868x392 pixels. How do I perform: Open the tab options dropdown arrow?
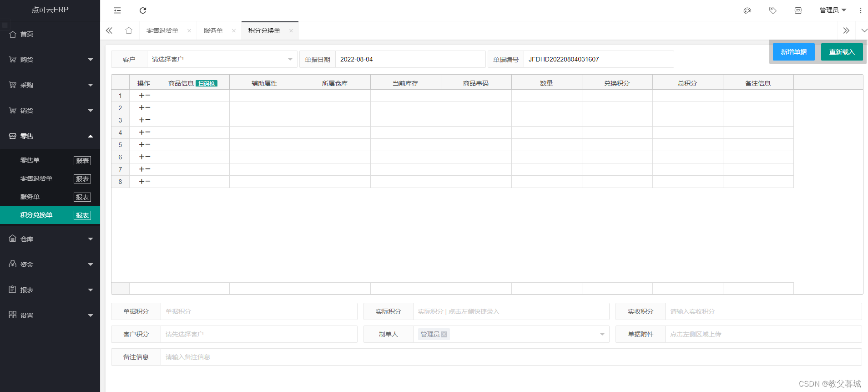coord(864,31)
